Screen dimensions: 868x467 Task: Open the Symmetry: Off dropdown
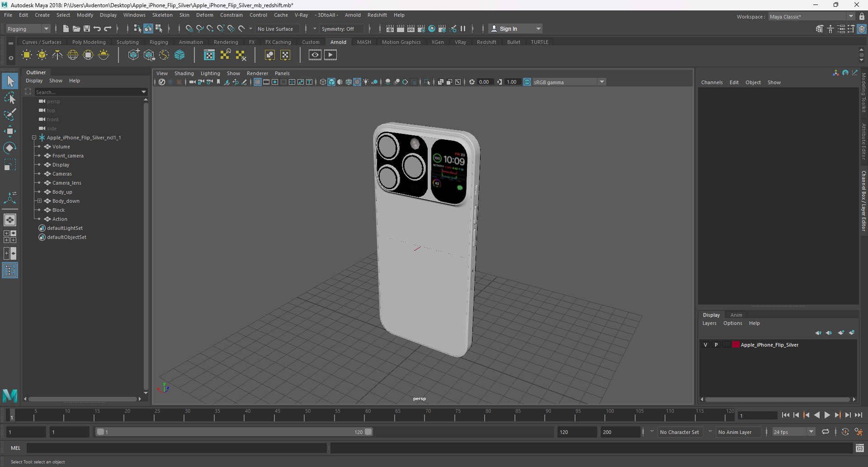point(342,29)
